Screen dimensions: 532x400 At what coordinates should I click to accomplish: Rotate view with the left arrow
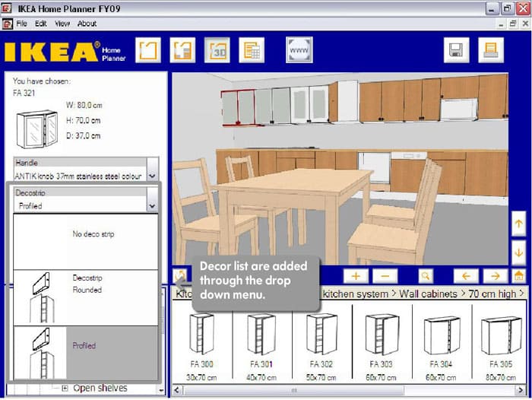tap(466, 275)
